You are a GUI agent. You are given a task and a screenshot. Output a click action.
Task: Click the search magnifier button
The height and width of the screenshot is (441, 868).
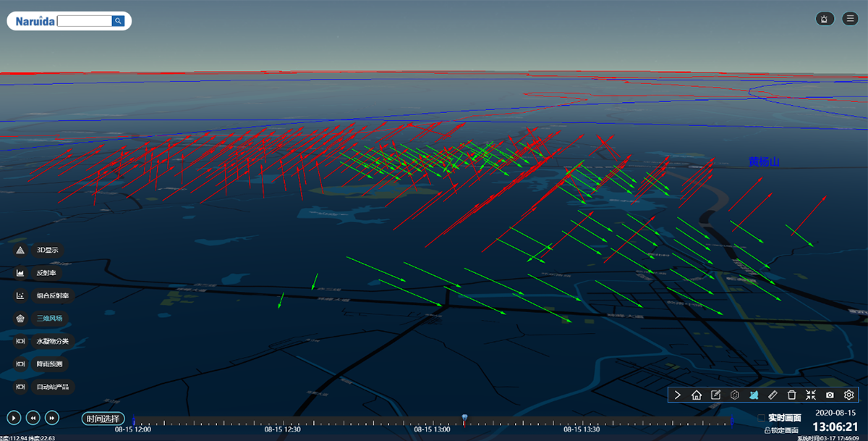click(118, 21)
